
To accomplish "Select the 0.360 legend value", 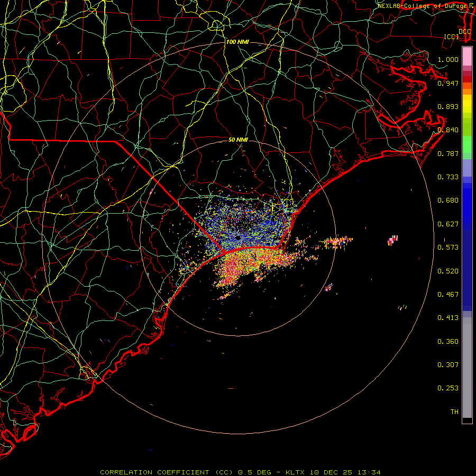I will click(x=448, y=342).
